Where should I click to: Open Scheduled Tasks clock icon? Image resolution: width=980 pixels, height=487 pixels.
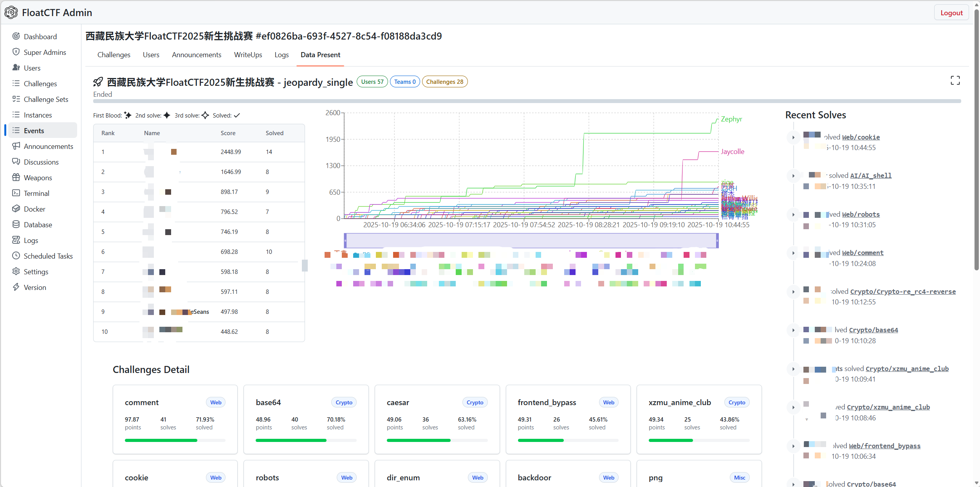point(16,256)
